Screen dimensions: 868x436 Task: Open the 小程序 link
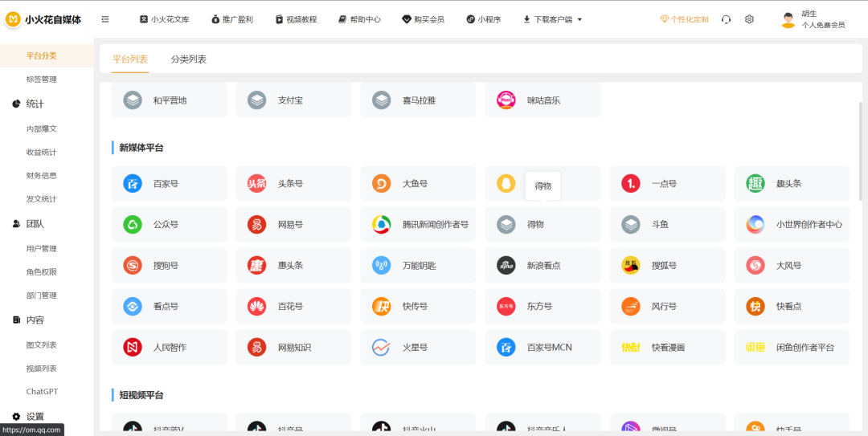(484, 19)
